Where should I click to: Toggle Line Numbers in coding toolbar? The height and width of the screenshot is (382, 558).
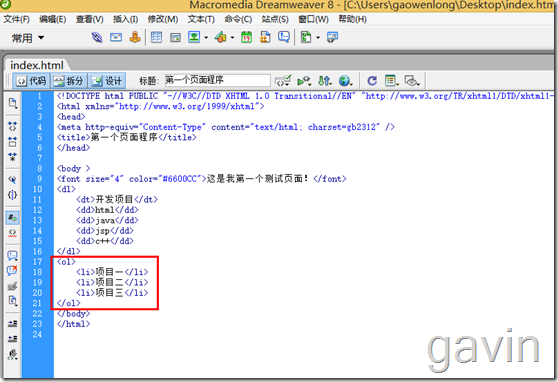12,217
